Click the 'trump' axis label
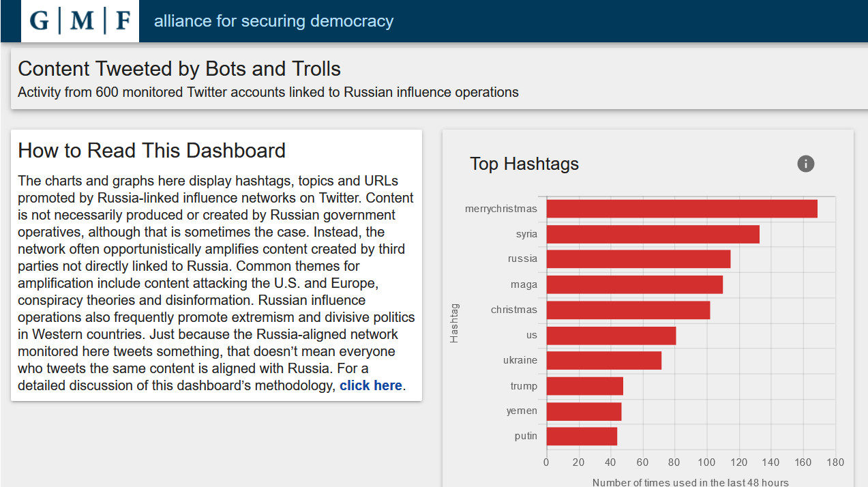This screenshot has width=868, height=487. tap(524, 386)
